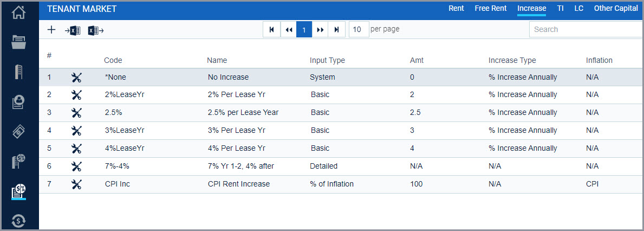Click the next page double-arrow button
644x231 pixels.
[x=320, y=30]
